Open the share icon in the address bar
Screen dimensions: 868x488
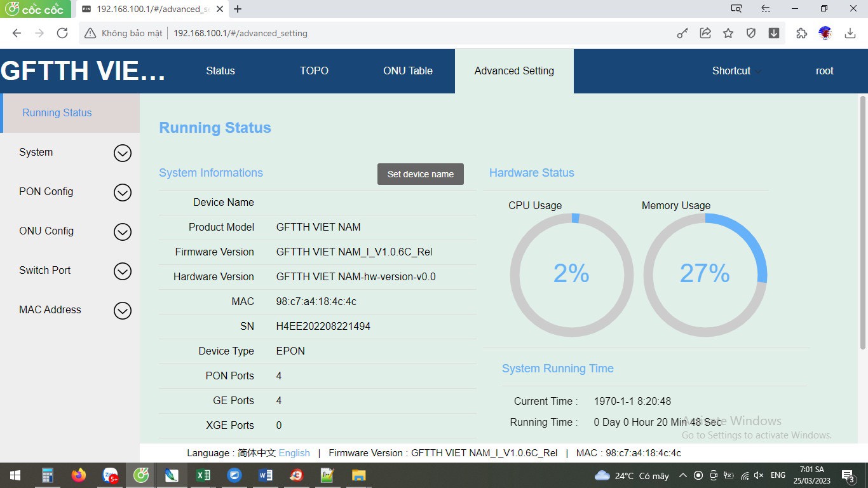705,33
